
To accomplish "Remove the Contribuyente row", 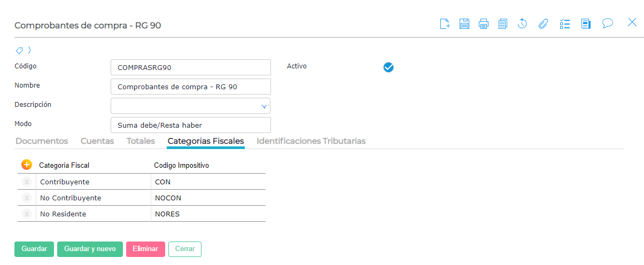I will [x=27, y=182].
